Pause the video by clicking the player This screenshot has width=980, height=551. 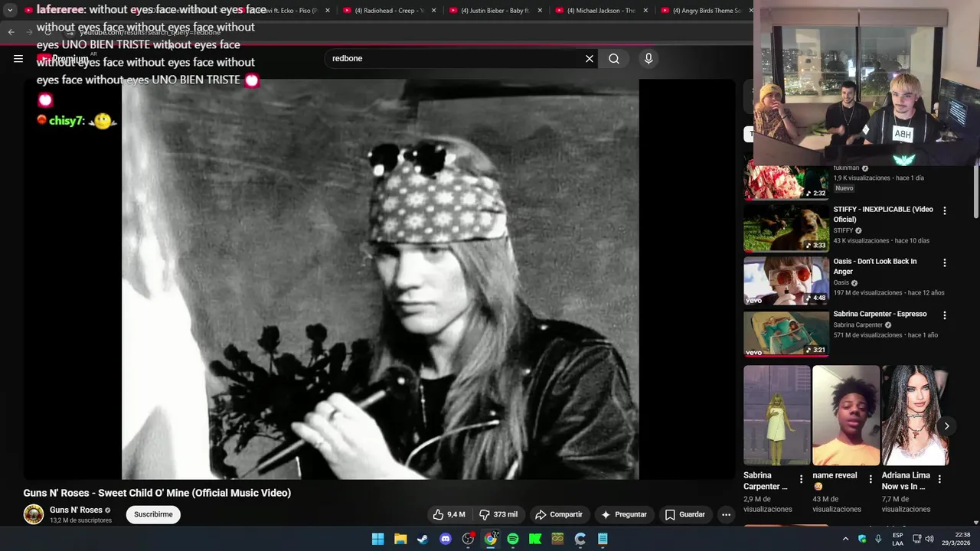coord(380,279)
